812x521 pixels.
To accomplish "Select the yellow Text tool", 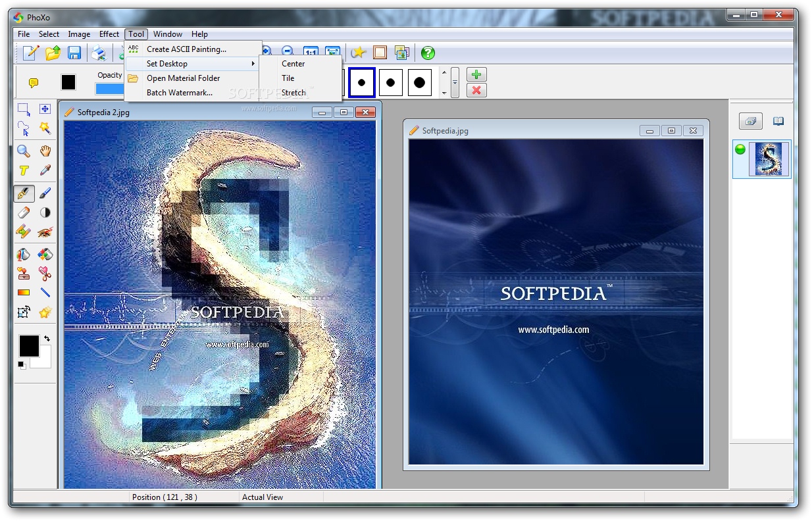I will pyautogui.click(x=24, y=170).
